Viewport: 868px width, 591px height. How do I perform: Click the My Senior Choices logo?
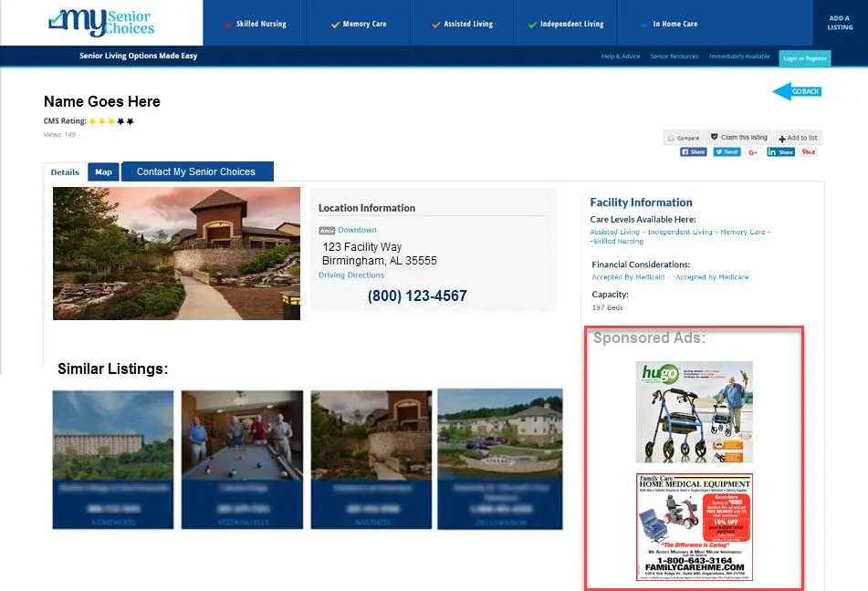(100, 22)
